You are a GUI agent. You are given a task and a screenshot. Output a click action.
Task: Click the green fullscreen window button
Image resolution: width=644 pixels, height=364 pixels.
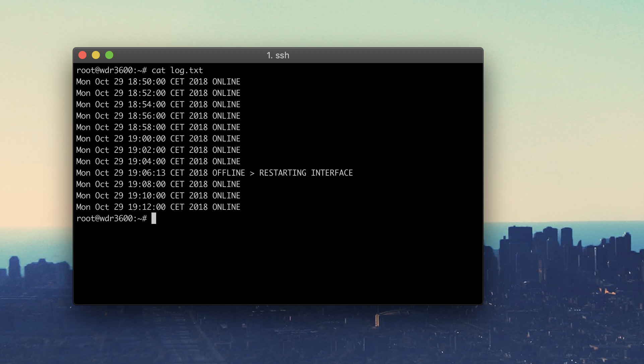tap(109, 55)
